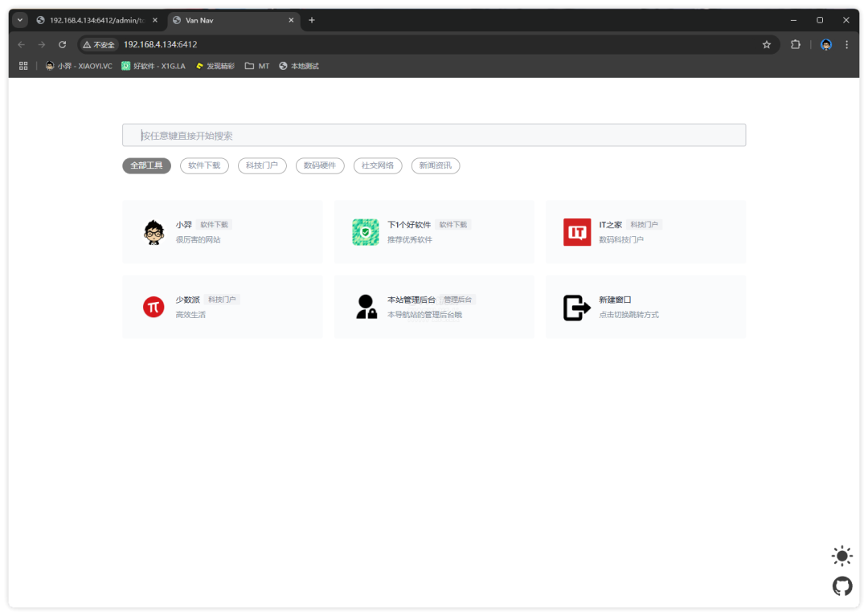Open the 少数派 red pi icon

tap(154, 307)
